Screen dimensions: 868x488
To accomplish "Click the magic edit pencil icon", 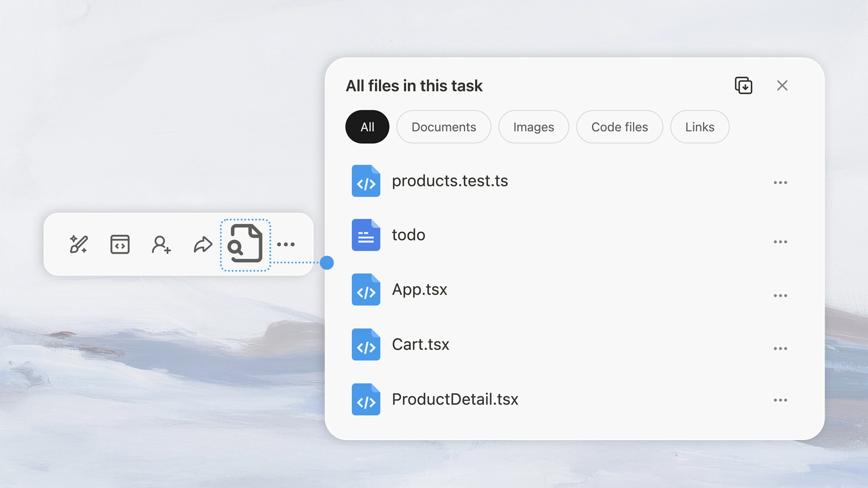I will (x=79, y=244).
